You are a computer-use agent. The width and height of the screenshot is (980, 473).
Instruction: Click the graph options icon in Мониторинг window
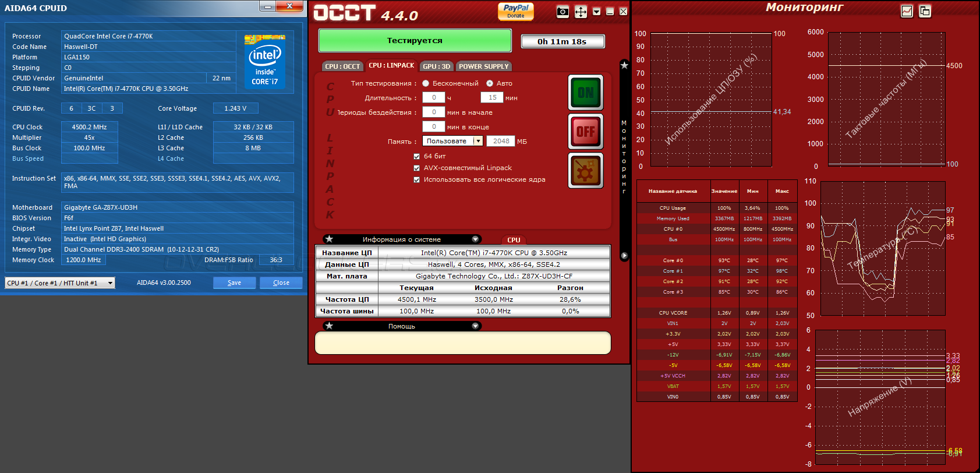pyautogui.click(x=907, y=10)
